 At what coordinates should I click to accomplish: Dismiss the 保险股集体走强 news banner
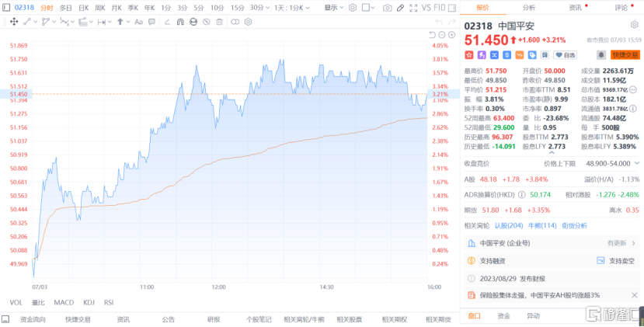coord(634,295)
